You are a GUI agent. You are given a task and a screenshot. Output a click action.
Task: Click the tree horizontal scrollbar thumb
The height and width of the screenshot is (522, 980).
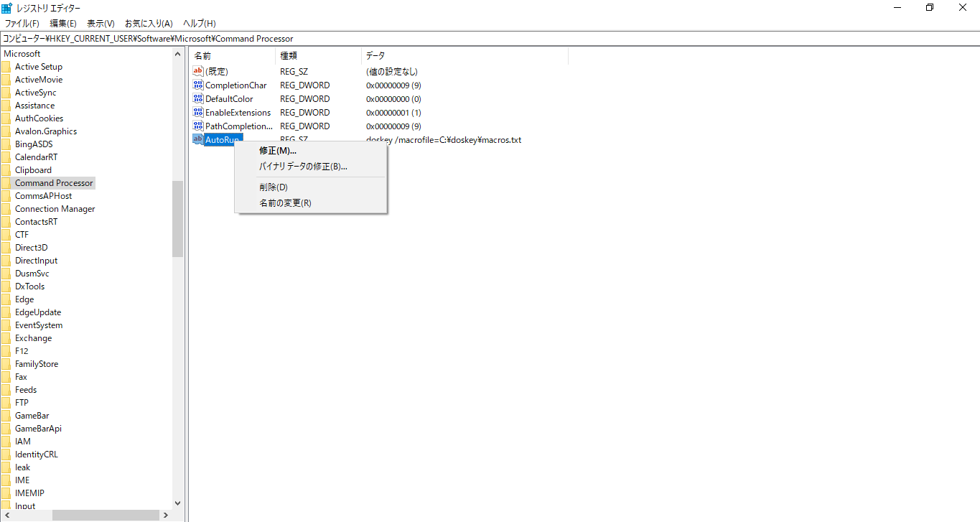click(106, 516)
